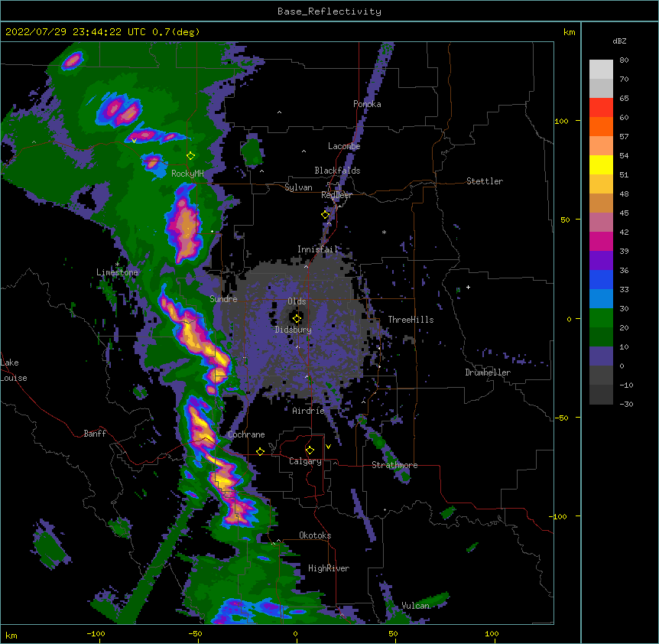Click the Lacombe city label
The image size is (659, 644).
(344, 146)
